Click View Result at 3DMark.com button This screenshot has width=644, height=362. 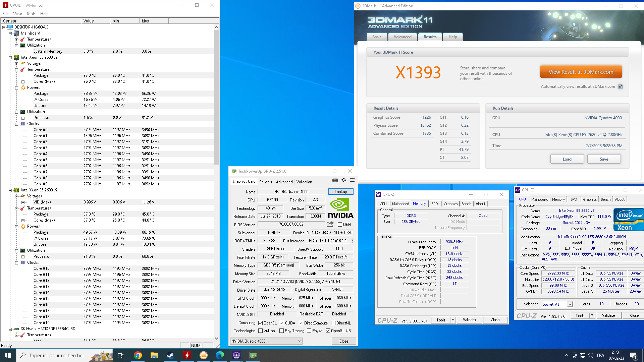pos(581,72)
